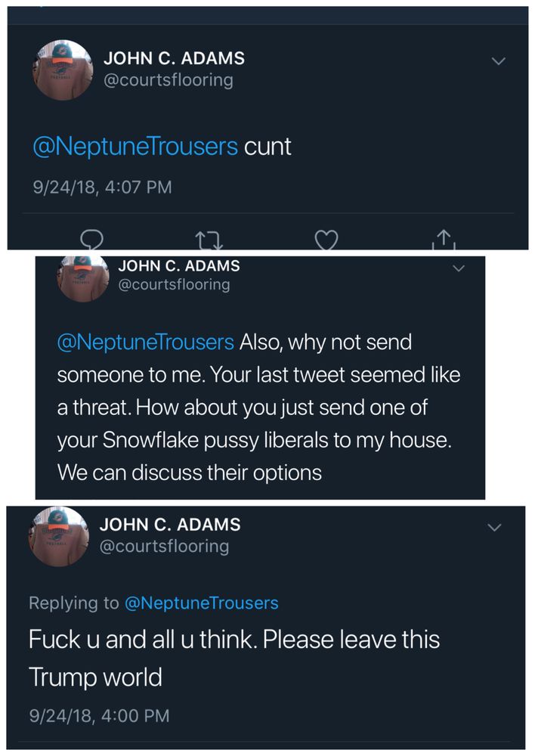Like the tweet with the heart icon
Screen dimensions: 535x756
point(326,240)
